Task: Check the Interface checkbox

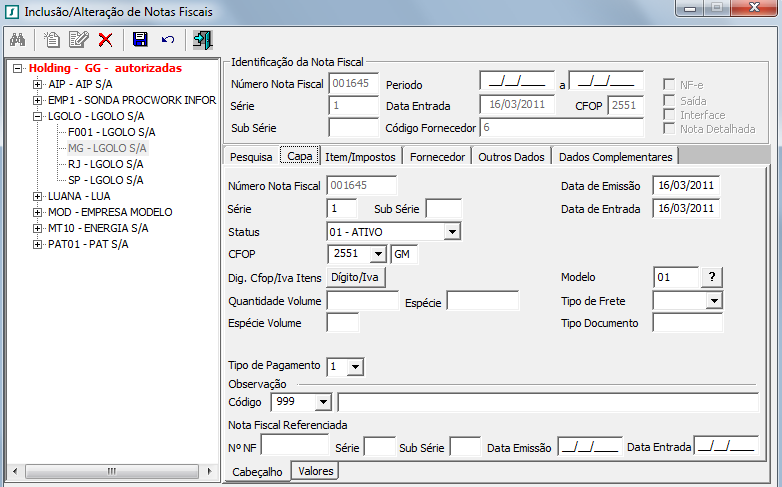Action: (x=670, y=114)
